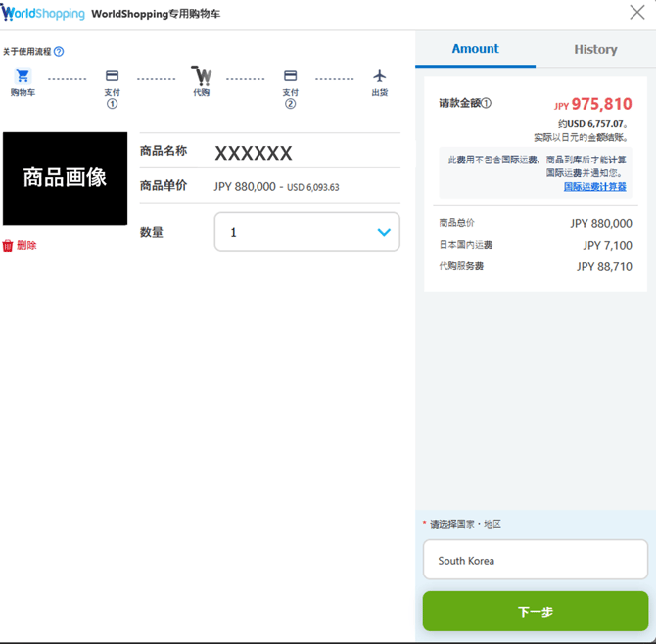Viewport: 656px width, 644px height.
Task: Delete the item using the trash icon
Action: click(9, 246)
